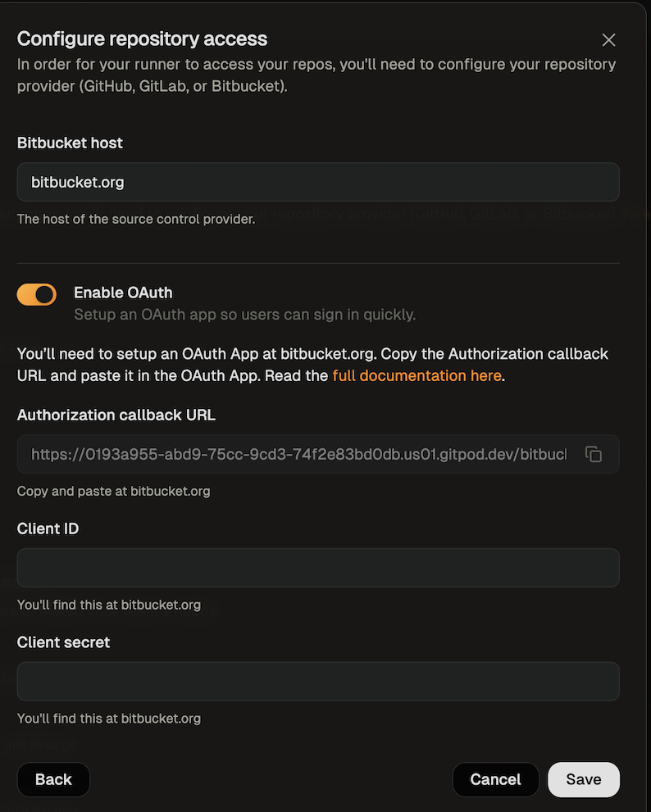The image size is (651, 812).
Task: Click the Bitbucket host label
Action: pyautogui.click(x=70, y=143)
